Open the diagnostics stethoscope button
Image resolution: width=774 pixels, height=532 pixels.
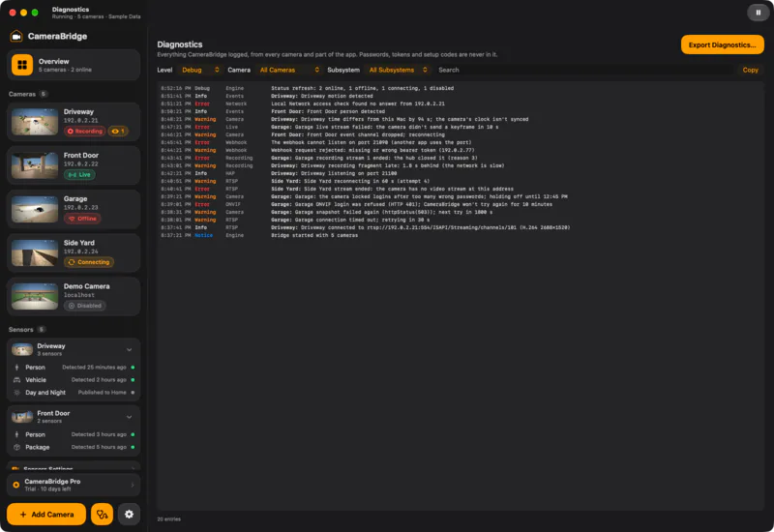103,515
